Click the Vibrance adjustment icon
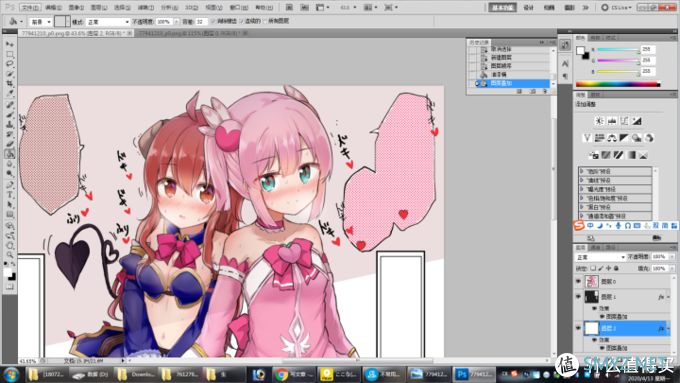 click(587, 138)
